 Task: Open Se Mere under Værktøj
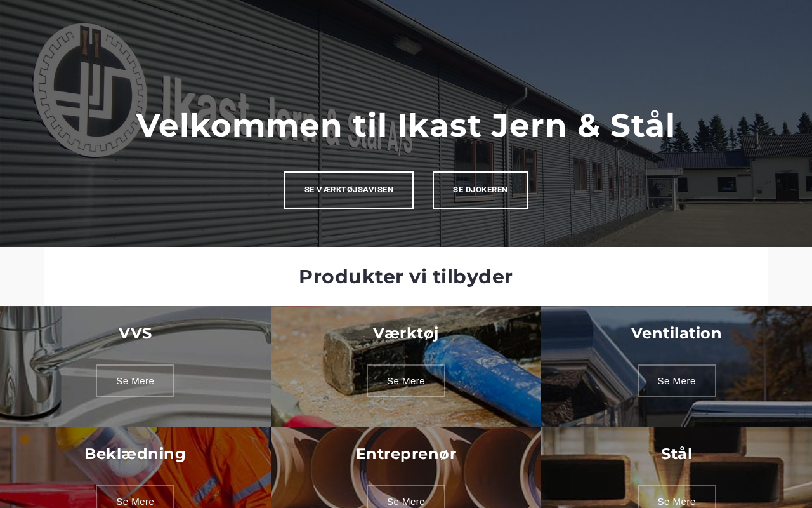pos(406,381)
